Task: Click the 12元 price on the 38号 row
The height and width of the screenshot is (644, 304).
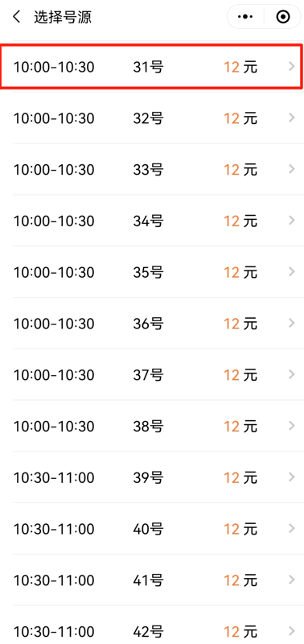Action: pos(240,427)
